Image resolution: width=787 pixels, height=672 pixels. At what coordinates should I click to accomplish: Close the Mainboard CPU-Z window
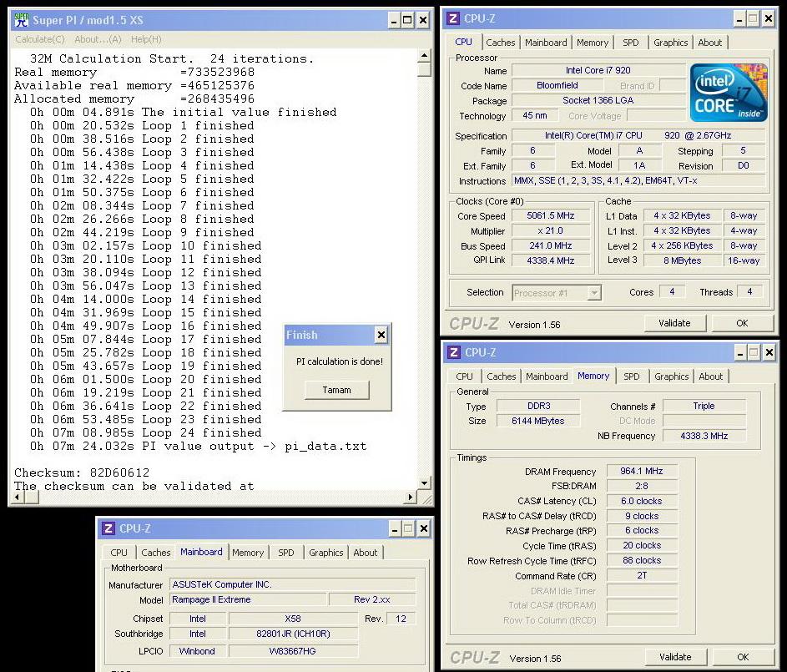click(x=424, y=528)
